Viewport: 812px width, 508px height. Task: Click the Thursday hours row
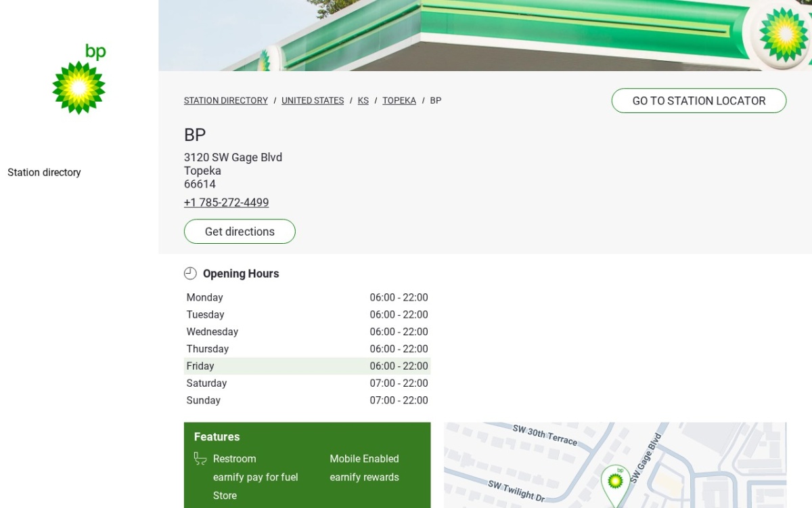point(307,349)
